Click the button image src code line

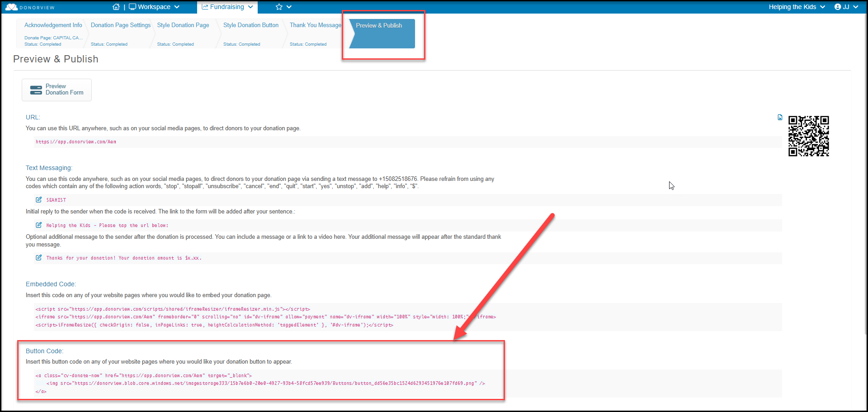[x=265, y=384]
